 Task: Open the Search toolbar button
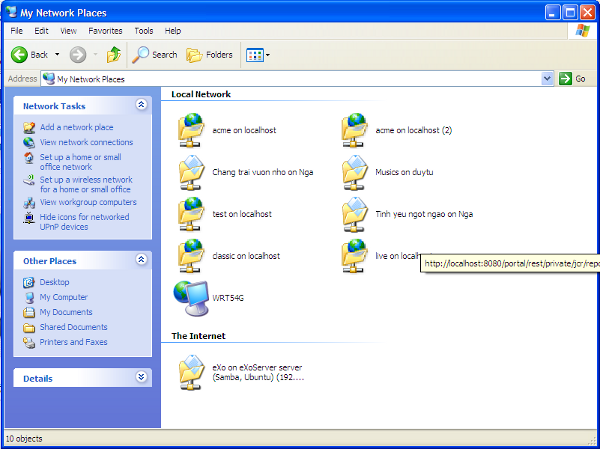156,54
